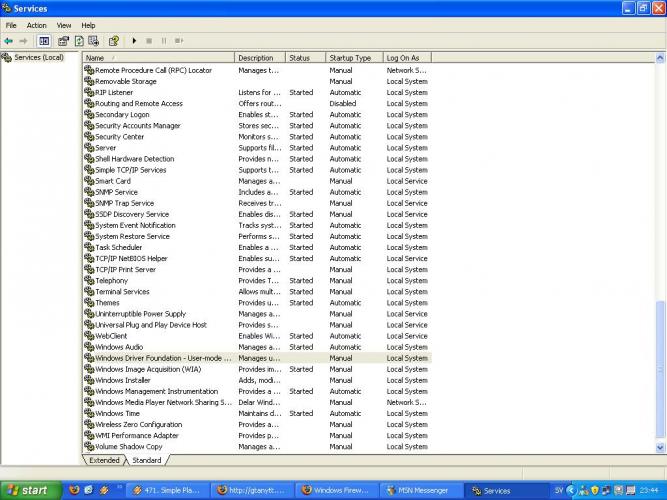Click the Firefox quick launch icon
This screenshot has height=500, width=667.
click(x=74, y=490)
